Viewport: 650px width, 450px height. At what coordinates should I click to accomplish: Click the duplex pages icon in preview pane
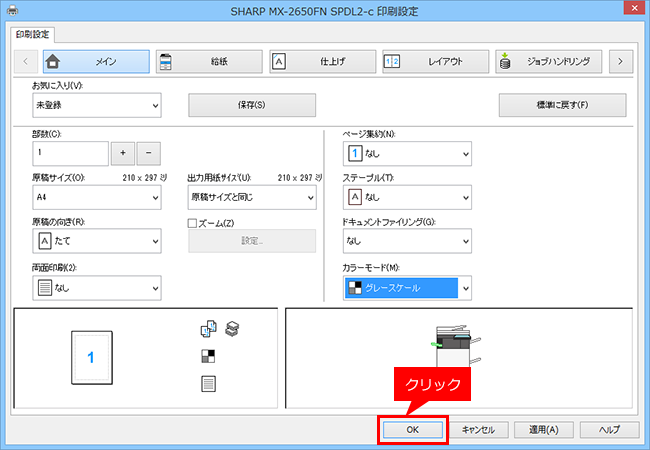click(x=209, y=329)
